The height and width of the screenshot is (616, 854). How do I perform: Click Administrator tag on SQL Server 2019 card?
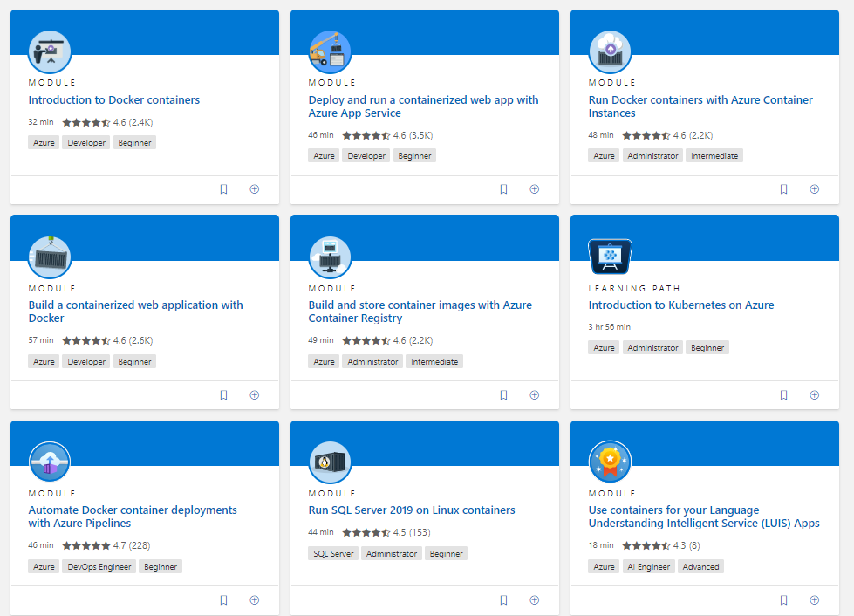tap(391, 553)
